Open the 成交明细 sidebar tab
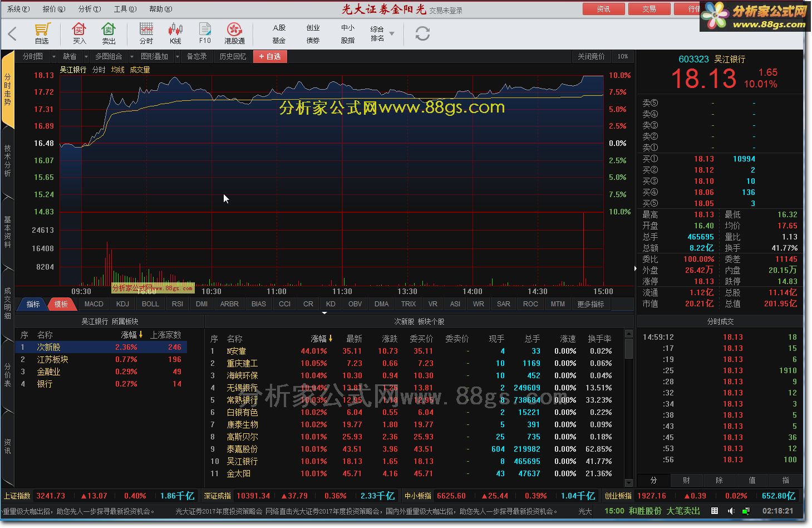Viewport: 812px width, 528px height. [x=8, y=304]
